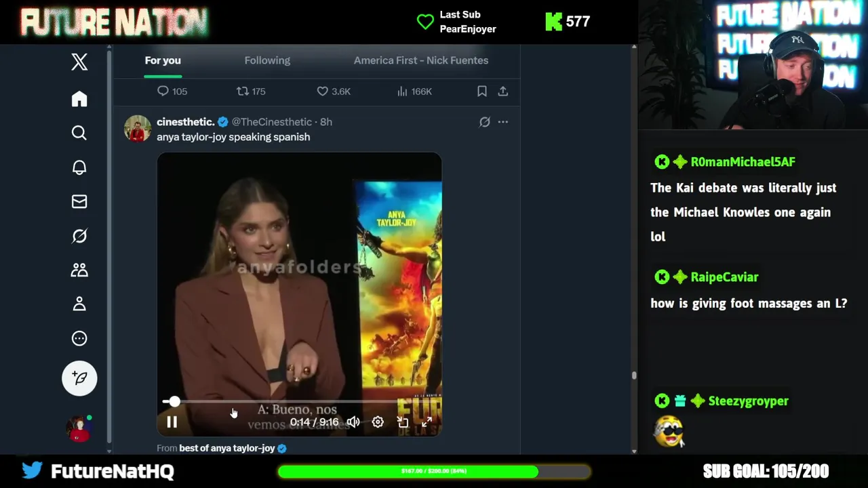This screenshot has width=868, height=488.
Task: Open More circle-dots menu in sidebar
Action: (79, 338)
